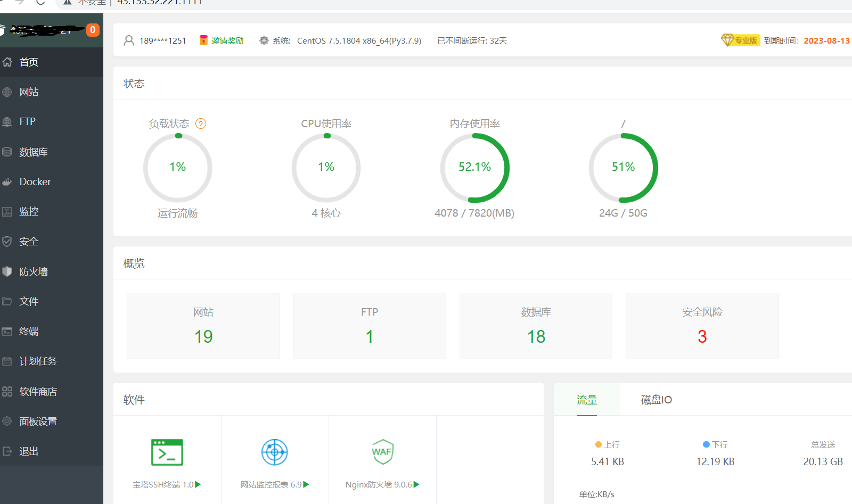This screenshot has height=504, width=852.
Task: Click the user profile icon beside 189****1251
Action: 129,40
